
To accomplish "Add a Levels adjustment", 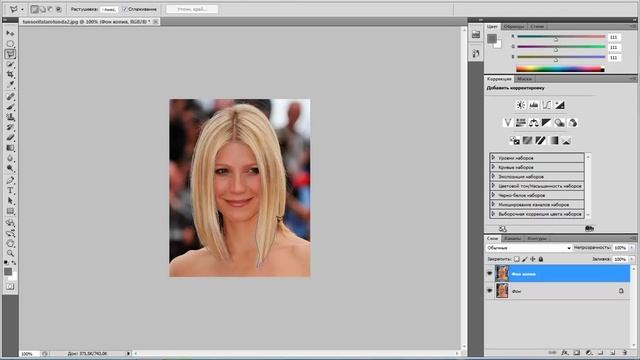I will point(533,105).
